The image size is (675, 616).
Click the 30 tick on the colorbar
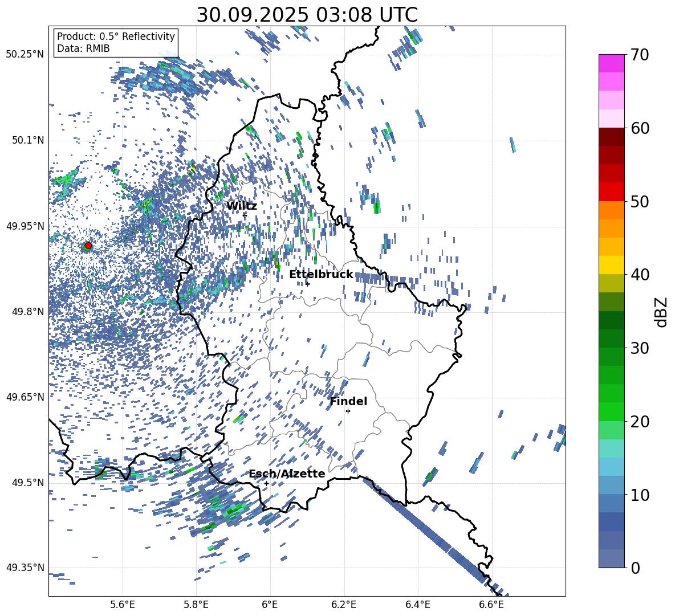point(640,348)
